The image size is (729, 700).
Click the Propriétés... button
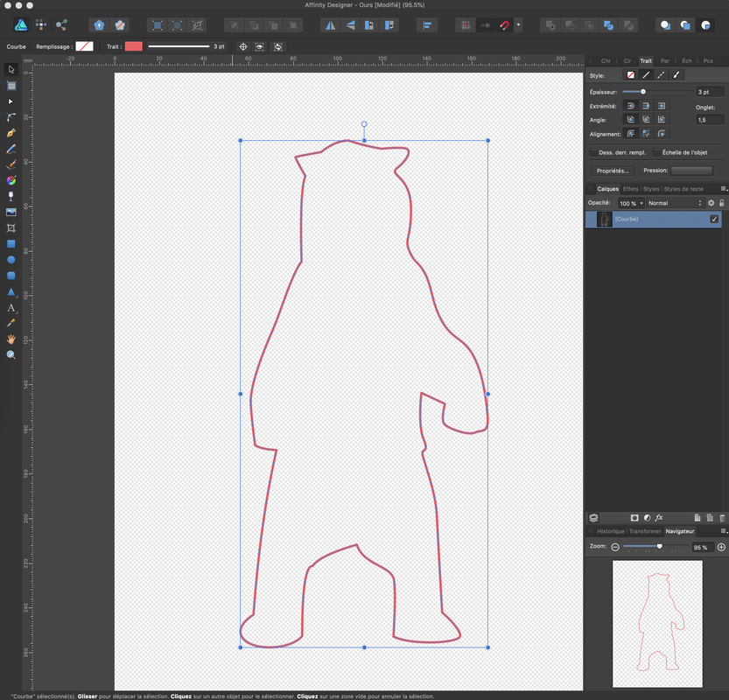(x=613, y=171)
